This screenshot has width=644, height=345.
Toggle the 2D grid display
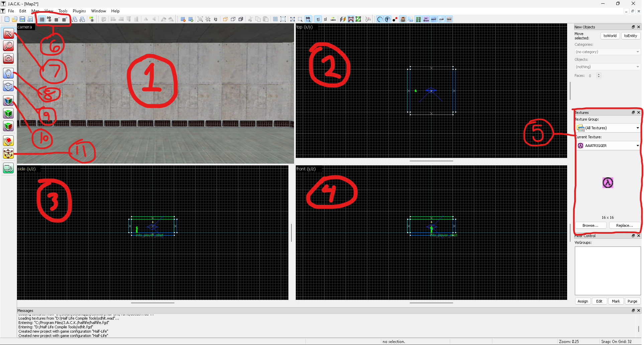[x=42, y=19]
